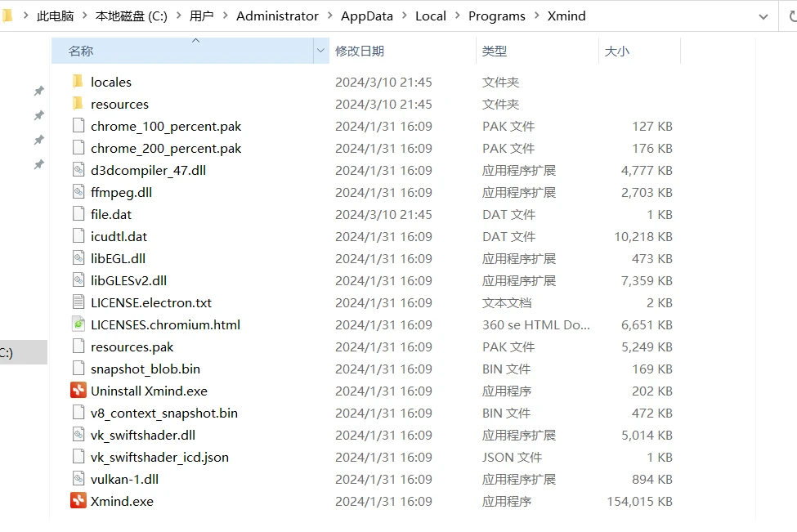The width and height of the screenshot is (797, 532).
Task: Click the Xmind.exe application icon
Action: (x=78, y=500)
